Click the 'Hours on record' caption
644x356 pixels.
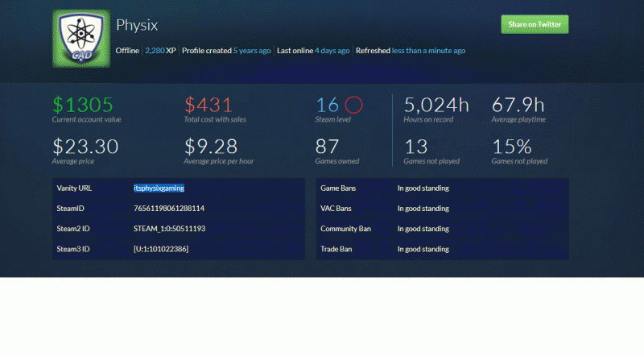[428, 120]
